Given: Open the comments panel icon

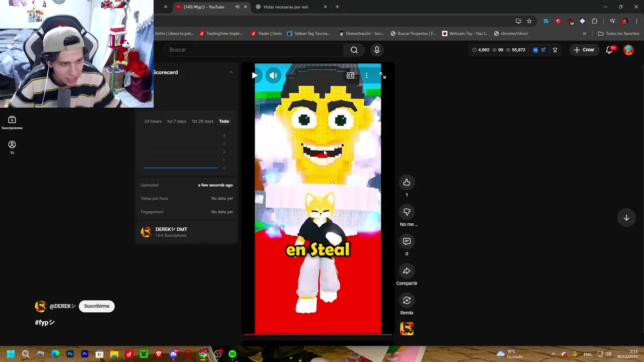Looking at the screenshot, I should (407, 241).
